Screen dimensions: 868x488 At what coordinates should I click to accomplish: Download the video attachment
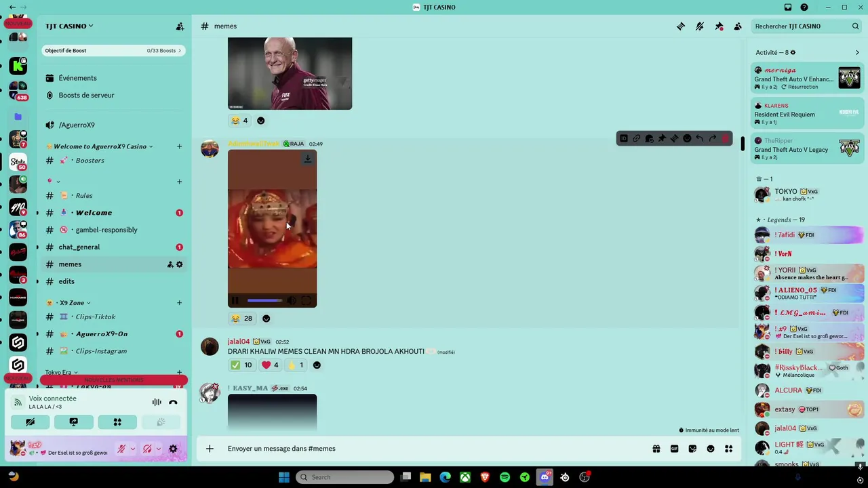pos(307,159)
